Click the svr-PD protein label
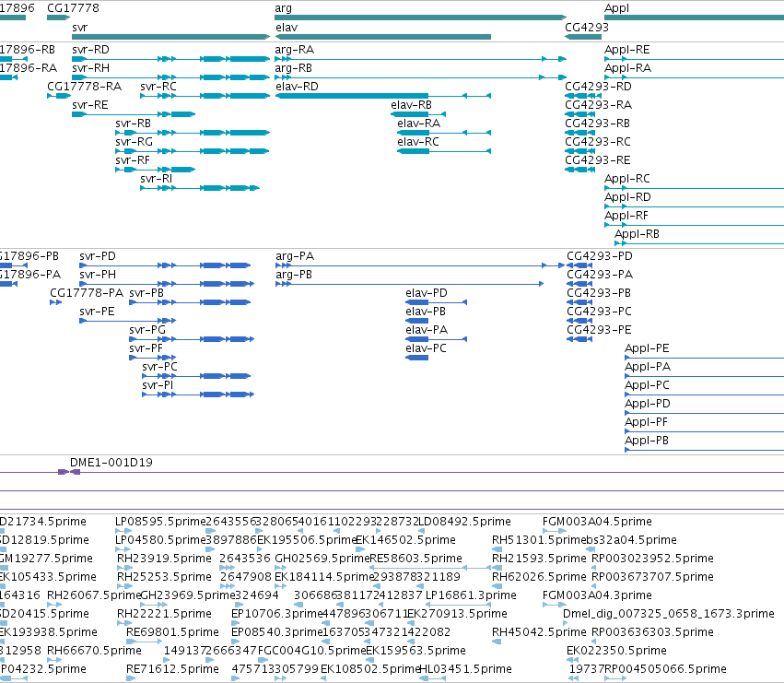 (x=98, y=256)
